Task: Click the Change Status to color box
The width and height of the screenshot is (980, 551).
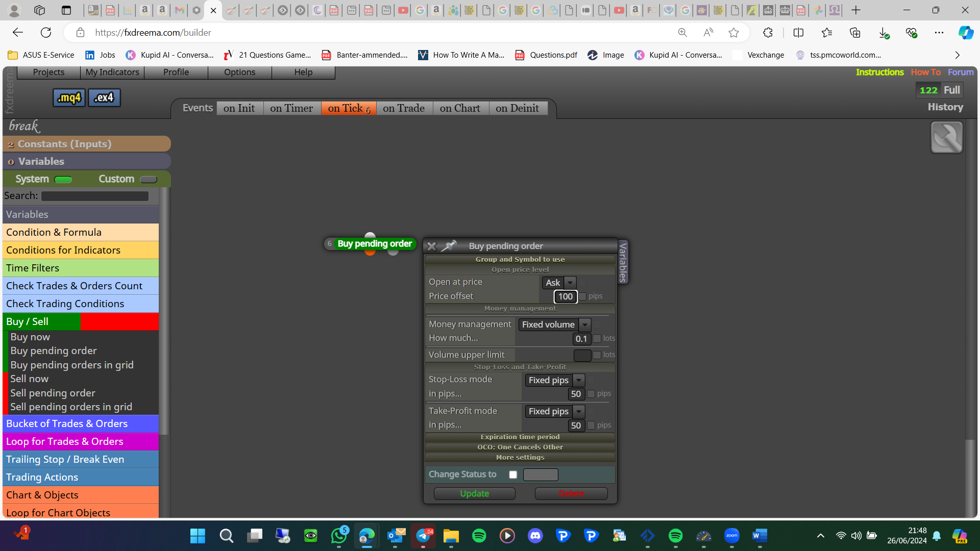Action: [541, 474]
